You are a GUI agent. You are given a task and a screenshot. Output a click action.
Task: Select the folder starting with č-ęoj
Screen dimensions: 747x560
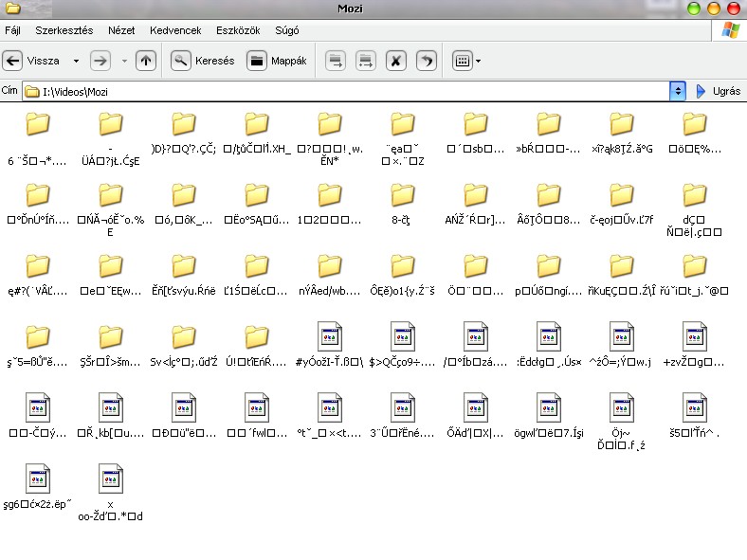(622, 205)
